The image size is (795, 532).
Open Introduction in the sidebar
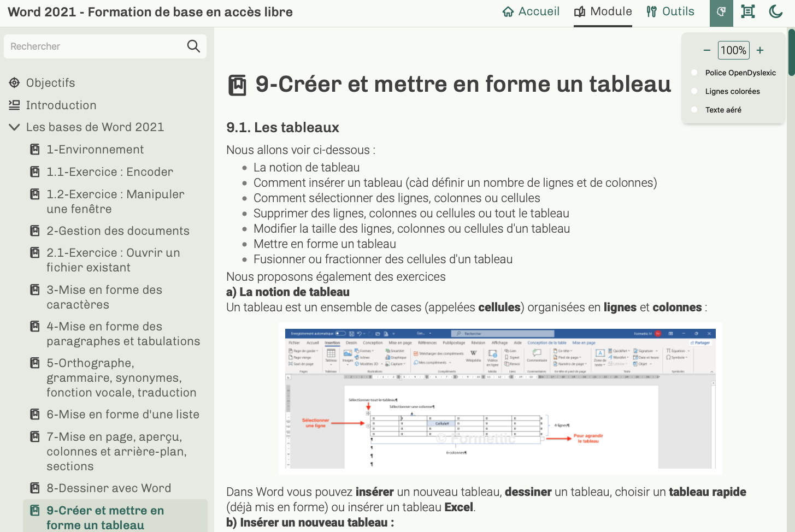(x=61, y=105)
